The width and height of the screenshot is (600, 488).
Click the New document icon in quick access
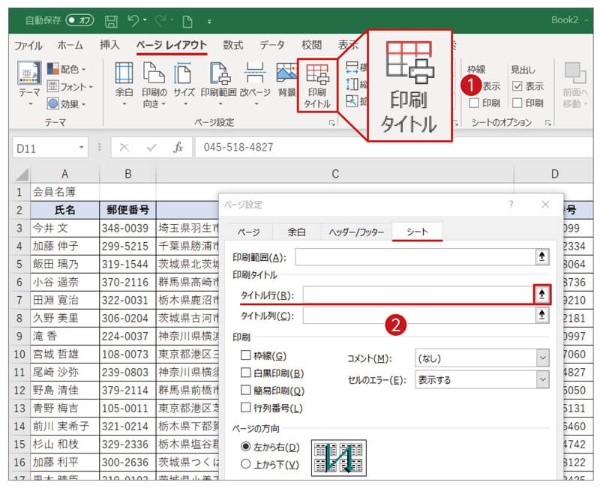click(x=187, y=21)
